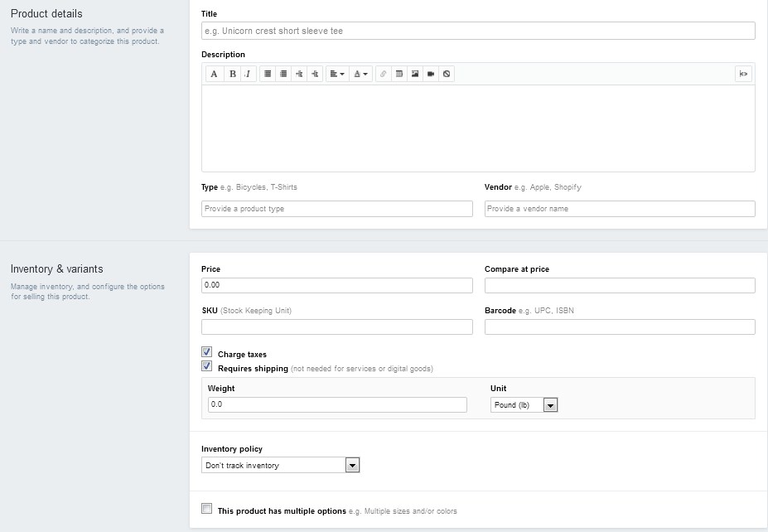The image size is (768, 532).
Task: Insert a table in the description
Action: 399,74
